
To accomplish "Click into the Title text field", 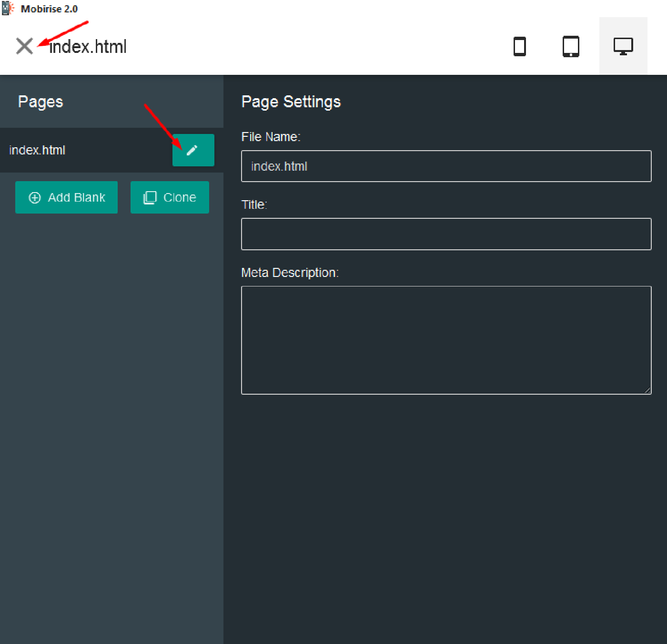I will (446, 234).
